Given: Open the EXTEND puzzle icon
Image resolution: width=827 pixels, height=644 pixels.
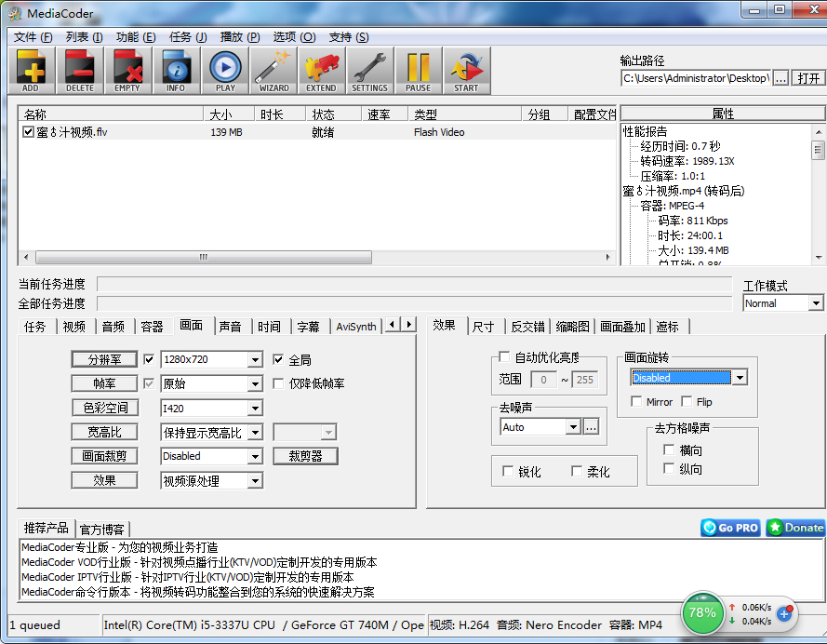Looking at the screenshot, I should [321, 72].
